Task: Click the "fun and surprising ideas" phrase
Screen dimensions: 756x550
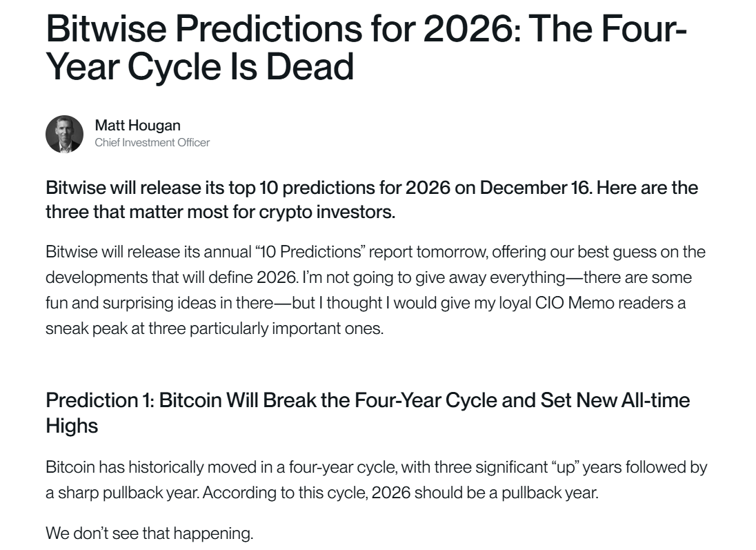Action: pyautogui.click(x=130, y=303)
